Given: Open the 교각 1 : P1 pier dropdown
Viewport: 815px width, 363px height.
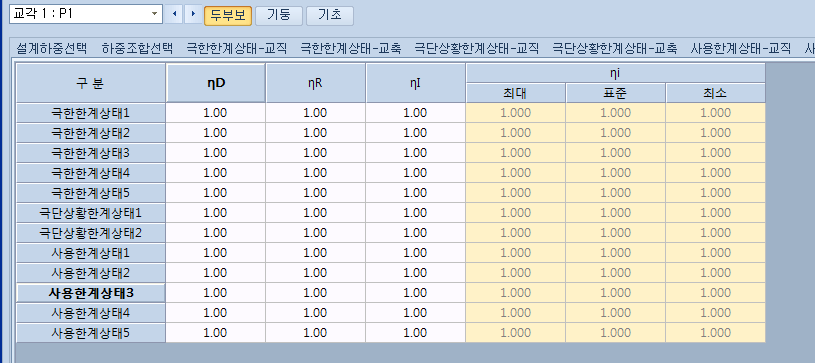Looking at the screenshot, I should tap(154, 14).
